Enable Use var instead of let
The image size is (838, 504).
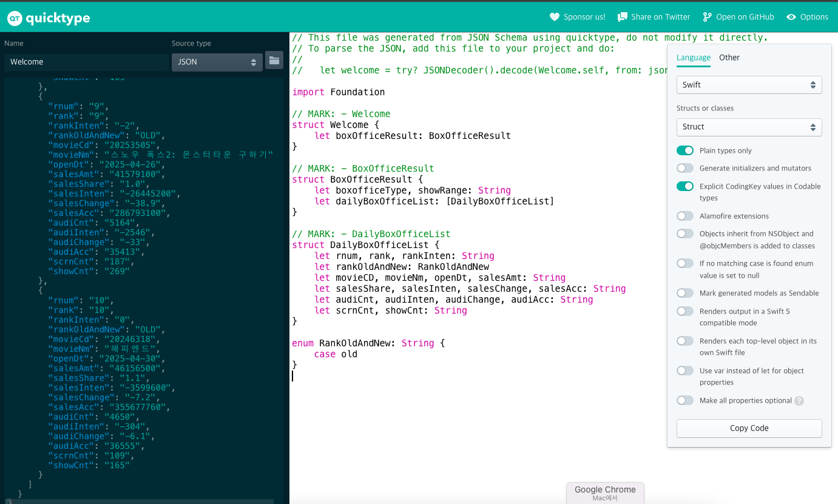685,371
